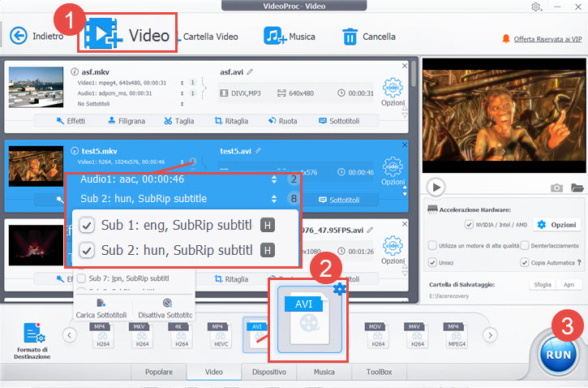This screenshot has height=388, width=588.
Task: Show info for asf.mkv
Action: [x=75, y=71]
